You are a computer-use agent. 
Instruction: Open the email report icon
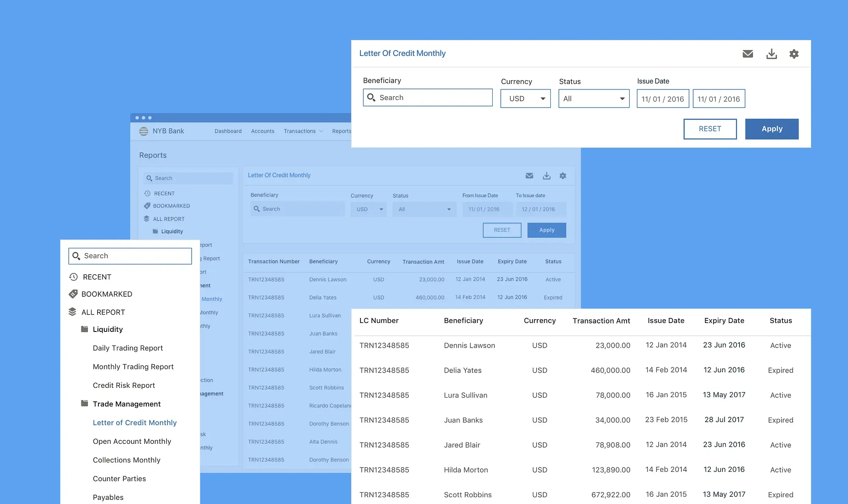[748, 54]
